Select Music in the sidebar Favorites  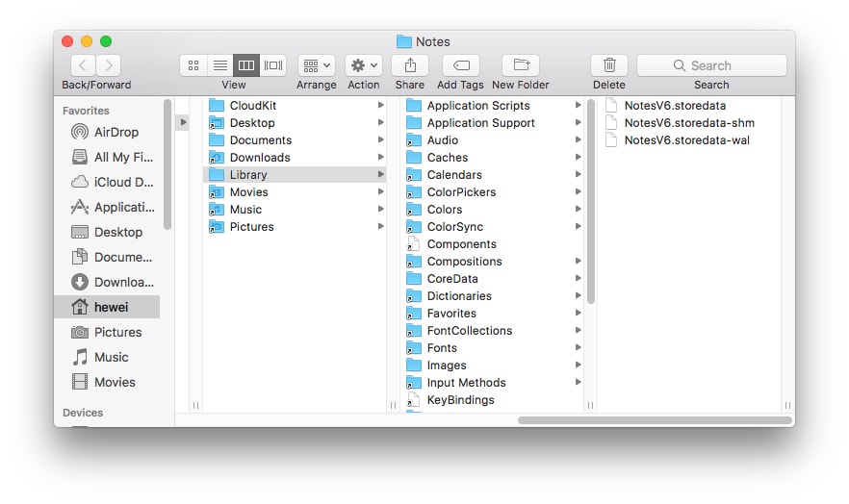[x=106, y=357]
